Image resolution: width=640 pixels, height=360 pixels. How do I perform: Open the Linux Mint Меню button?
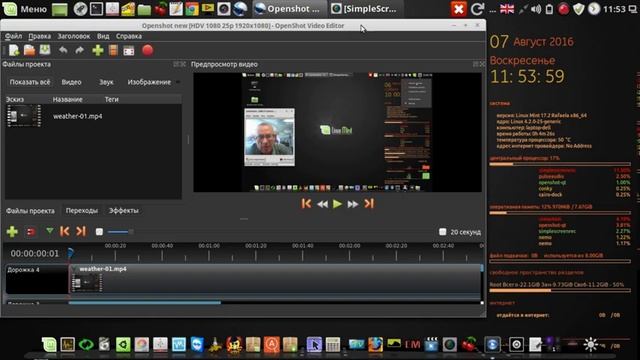pyautogui.click(x=25, y=9)
